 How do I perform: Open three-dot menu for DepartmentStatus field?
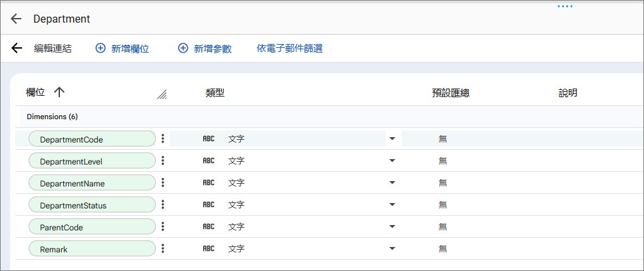coord(163,204)
